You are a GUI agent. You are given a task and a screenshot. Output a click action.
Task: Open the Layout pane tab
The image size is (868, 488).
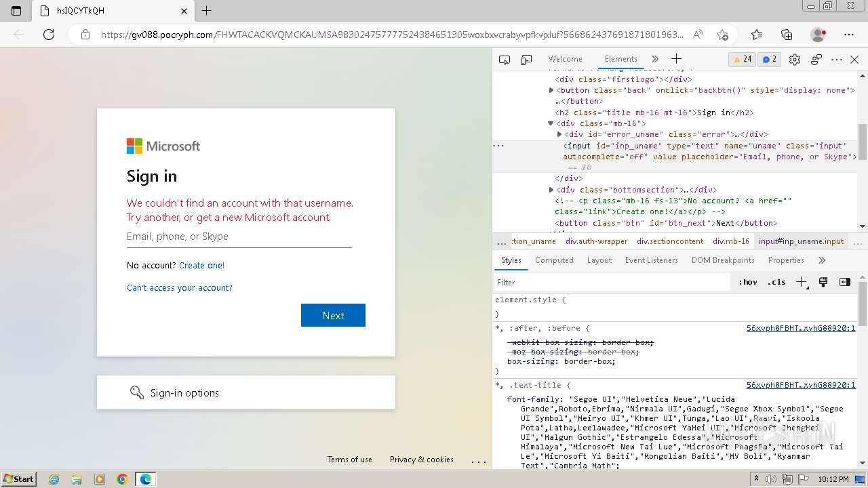click(599, 260)
